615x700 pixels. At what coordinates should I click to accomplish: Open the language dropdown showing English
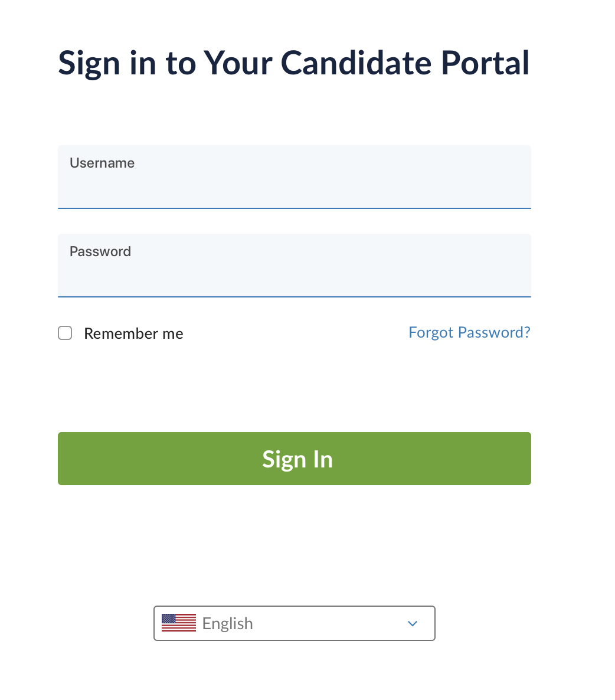tap(294, 623)
